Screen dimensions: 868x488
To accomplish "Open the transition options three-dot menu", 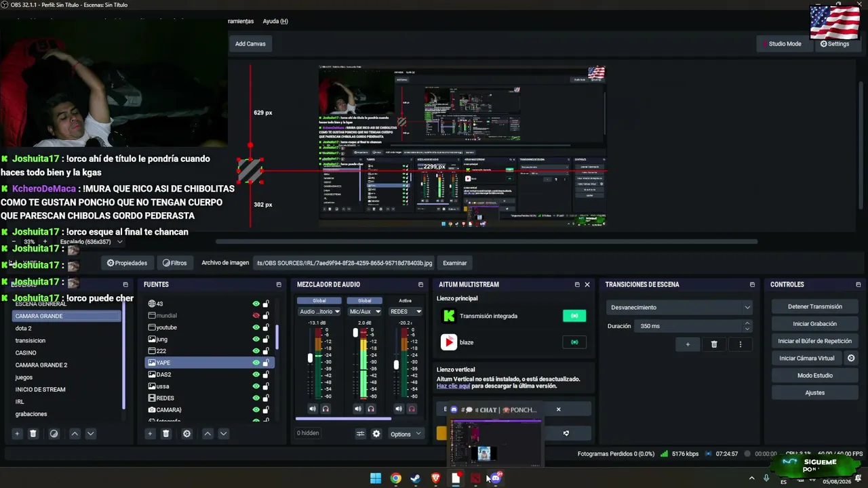I will click(741, 344).
